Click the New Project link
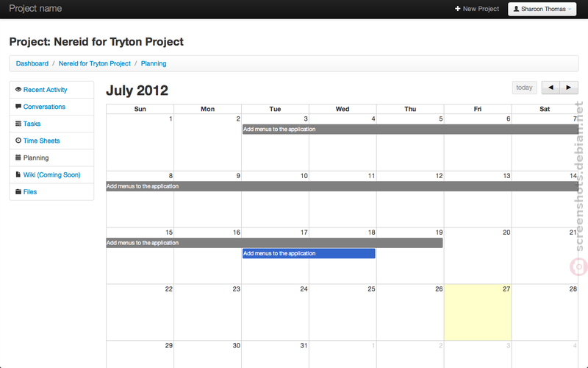The image size is (588, 368). (x=477, y=9)
